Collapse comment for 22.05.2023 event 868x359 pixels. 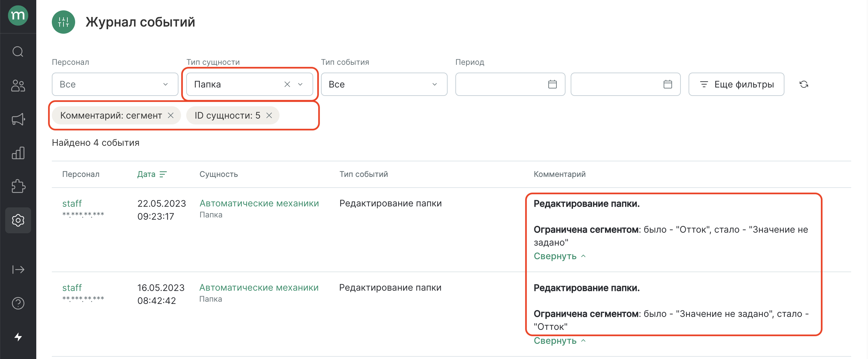click(x=560, y=256)
